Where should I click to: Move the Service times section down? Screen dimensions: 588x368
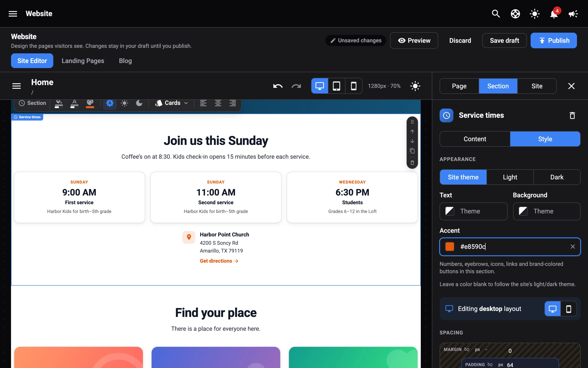click(412, 141)
